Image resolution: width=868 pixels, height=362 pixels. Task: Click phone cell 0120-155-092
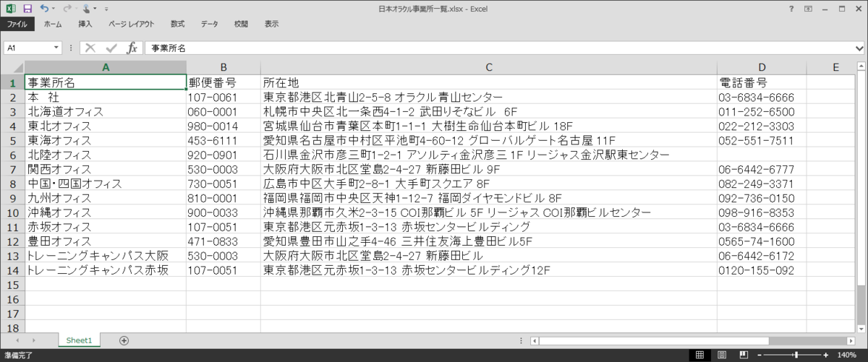point(762,270)
